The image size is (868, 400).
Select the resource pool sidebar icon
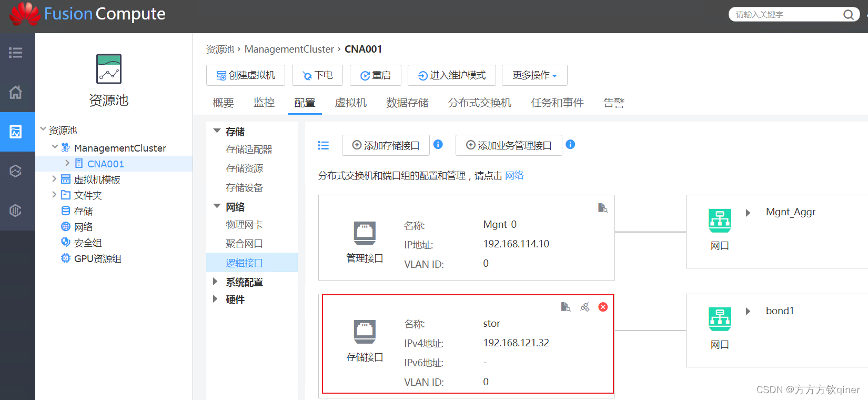pos(16,132)
